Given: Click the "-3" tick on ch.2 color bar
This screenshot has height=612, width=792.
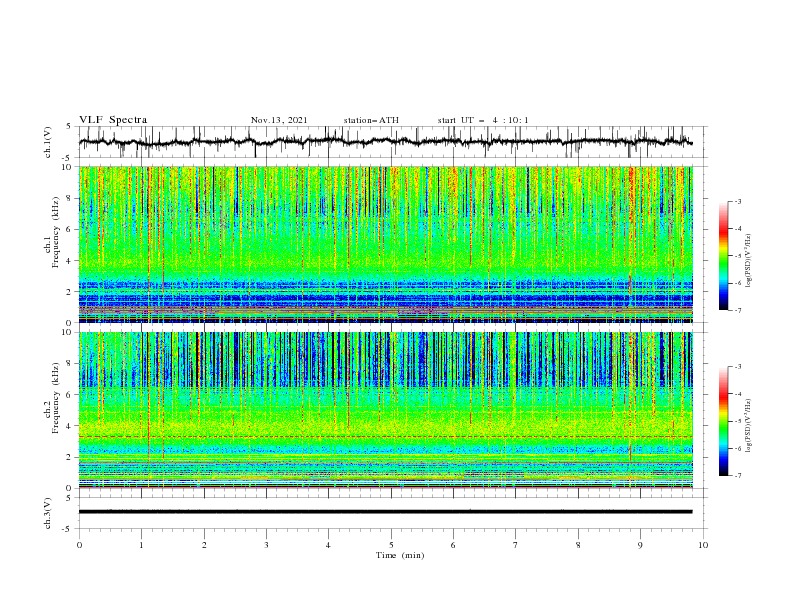Looking at the screenshot, I should click(737, 367).
